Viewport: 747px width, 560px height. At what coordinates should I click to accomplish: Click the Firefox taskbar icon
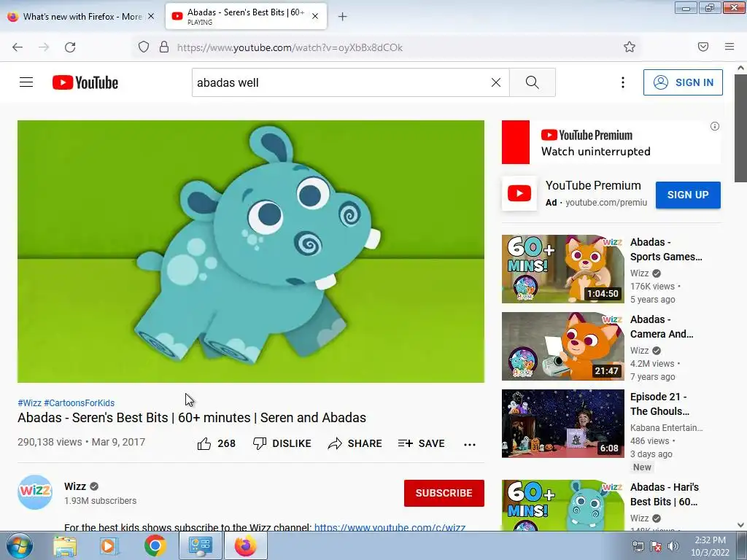click(x=245, y=545)
